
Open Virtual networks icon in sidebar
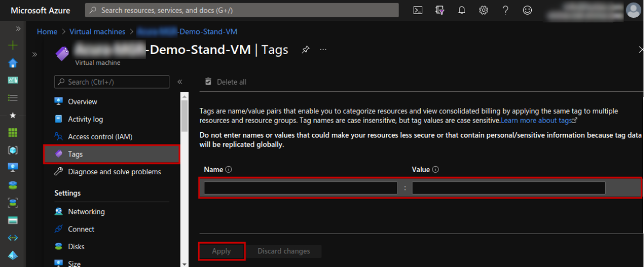click(13, 238)
